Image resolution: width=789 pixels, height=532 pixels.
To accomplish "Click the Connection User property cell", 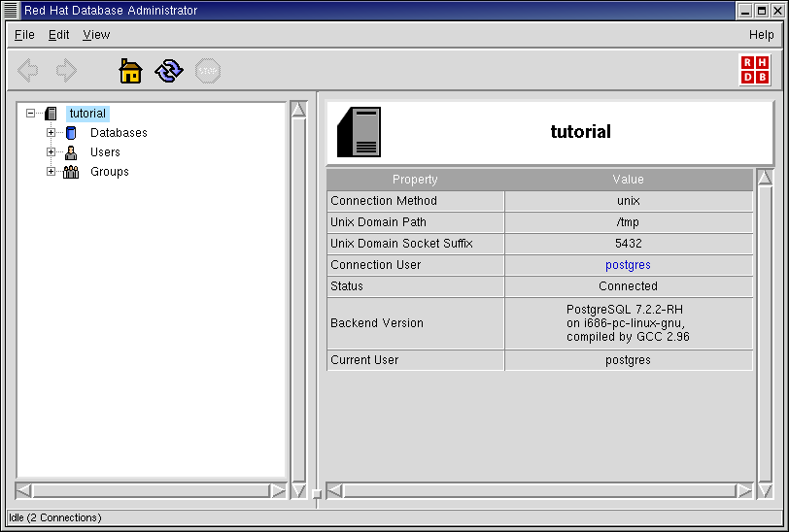I will pos(416,265).
